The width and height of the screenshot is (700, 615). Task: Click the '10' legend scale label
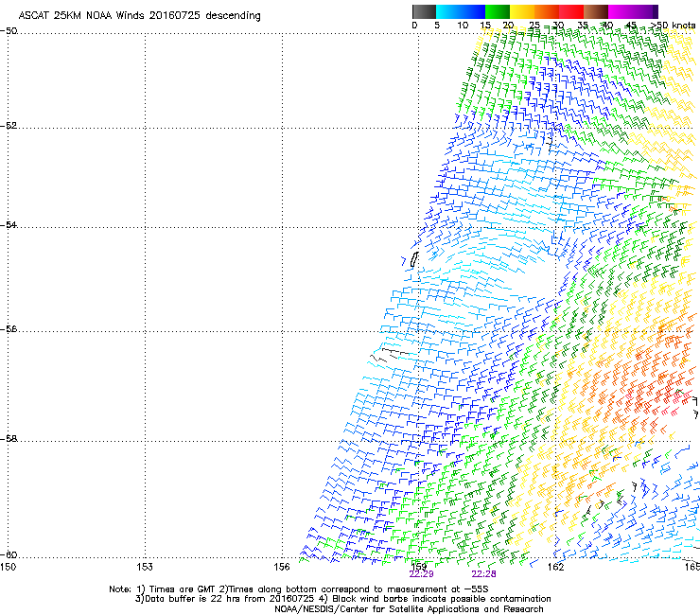click(x=463, y=26)
